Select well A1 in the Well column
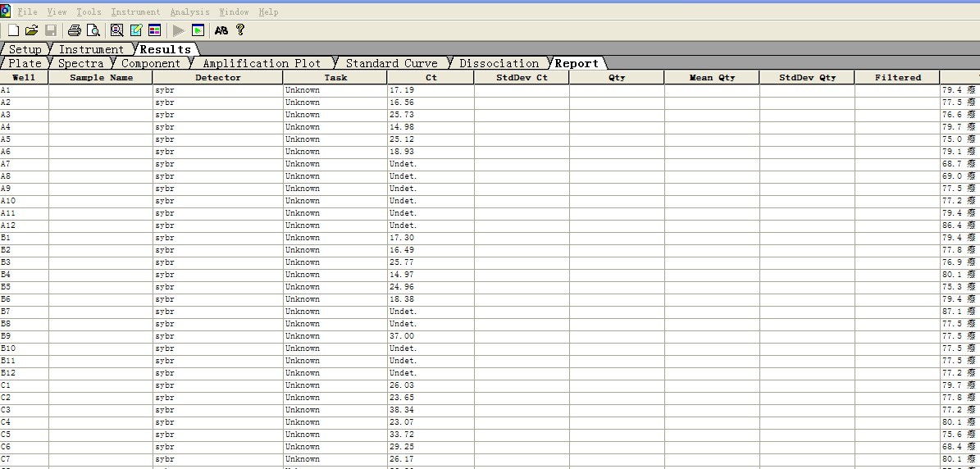The height and width of the screenshot is (469, 980). tap(24, 90)
